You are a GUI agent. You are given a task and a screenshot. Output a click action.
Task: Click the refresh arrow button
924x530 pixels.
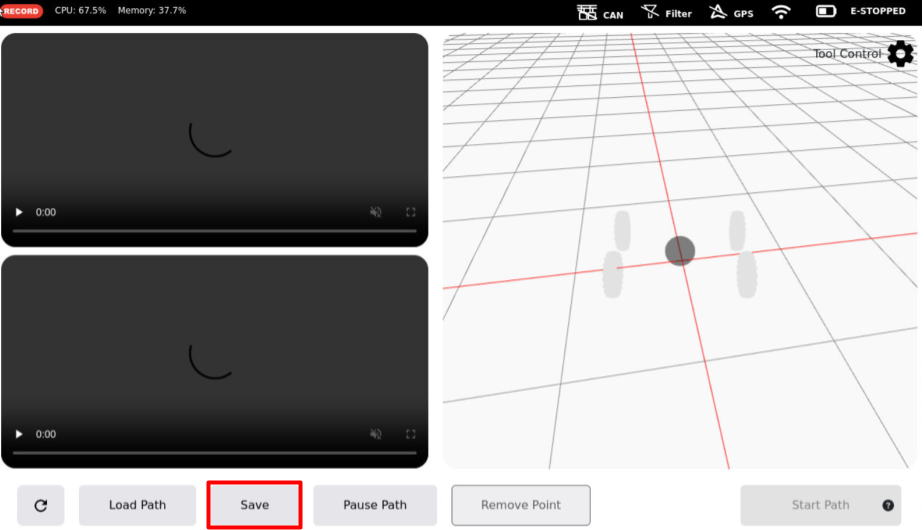tap(41, 505)
